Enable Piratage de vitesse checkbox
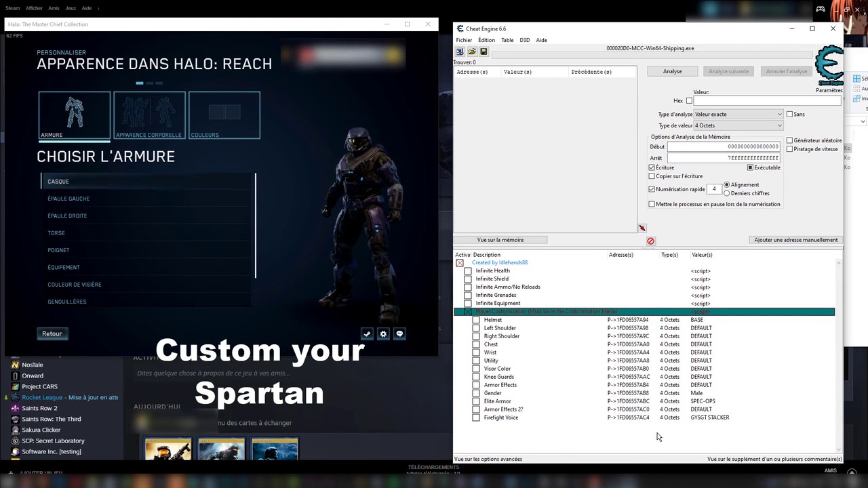Image resolution: width=868 pixels, height=488 pixels. 789,149
